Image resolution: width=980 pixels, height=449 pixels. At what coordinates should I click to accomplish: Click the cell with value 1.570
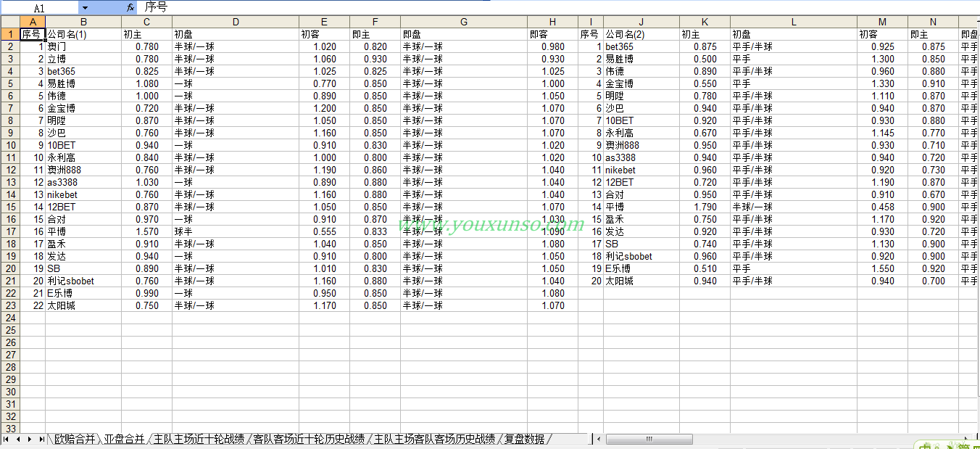(147, 231)
